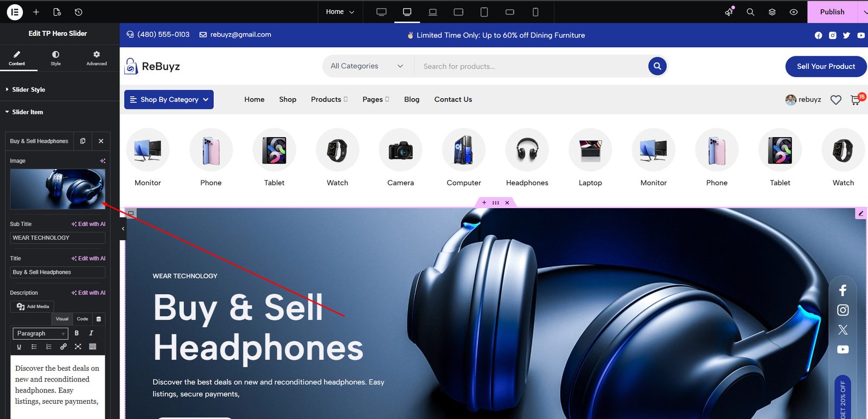Switch description editor to Visual tab
Screen dimensions: 868x419
62,319
